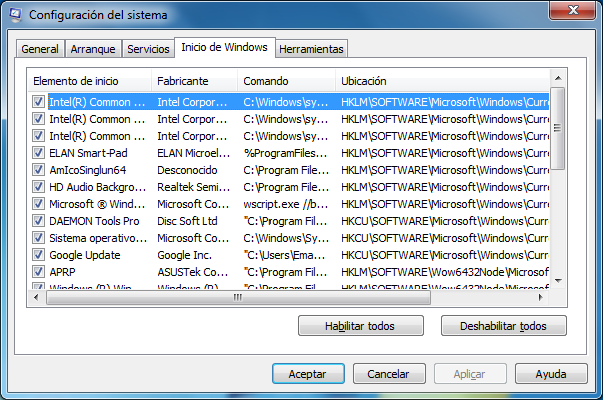Click the Configuración del sistema title icon
603x400 pixels.
tap(15, 15)
